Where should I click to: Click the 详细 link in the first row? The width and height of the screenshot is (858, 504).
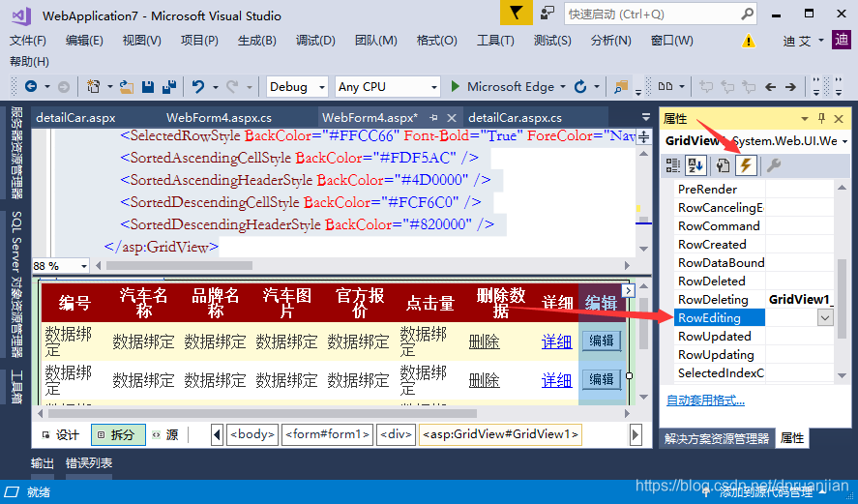[x=556, y=341]
